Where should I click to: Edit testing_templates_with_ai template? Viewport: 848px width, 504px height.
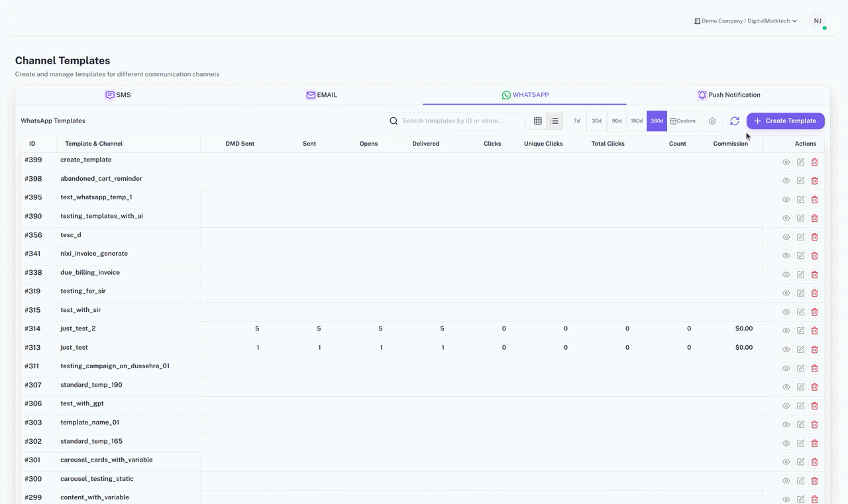[800, 218]
